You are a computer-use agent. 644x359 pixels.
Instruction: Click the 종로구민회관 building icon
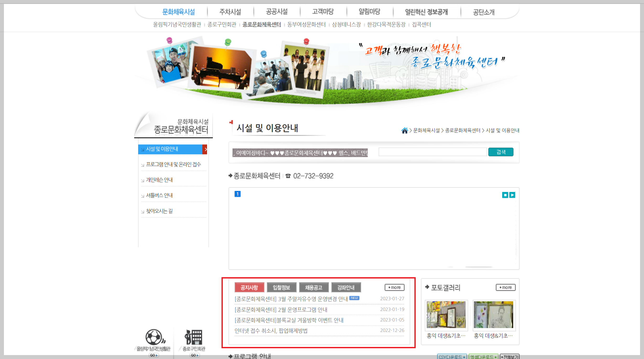click(x=194, y=337)
